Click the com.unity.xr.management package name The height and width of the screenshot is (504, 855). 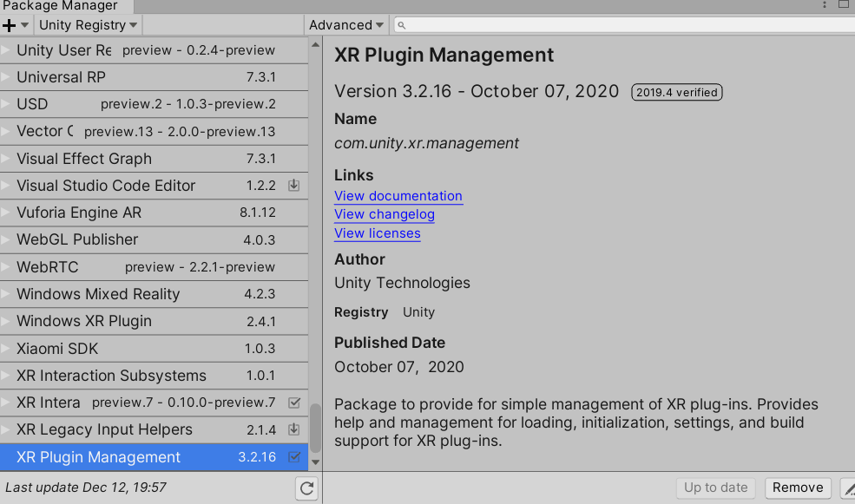426,143
